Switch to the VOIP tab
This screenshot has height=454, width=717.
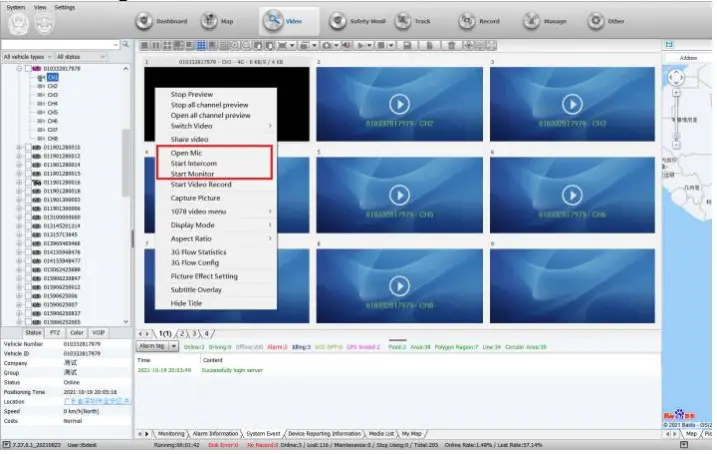[98, 332]
